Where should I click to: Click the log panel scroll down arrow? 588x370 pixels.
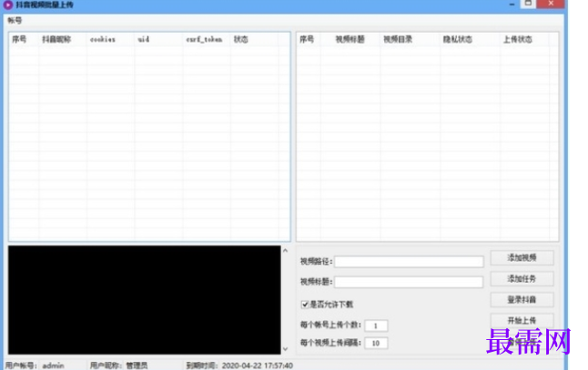[x=286, y=349]
